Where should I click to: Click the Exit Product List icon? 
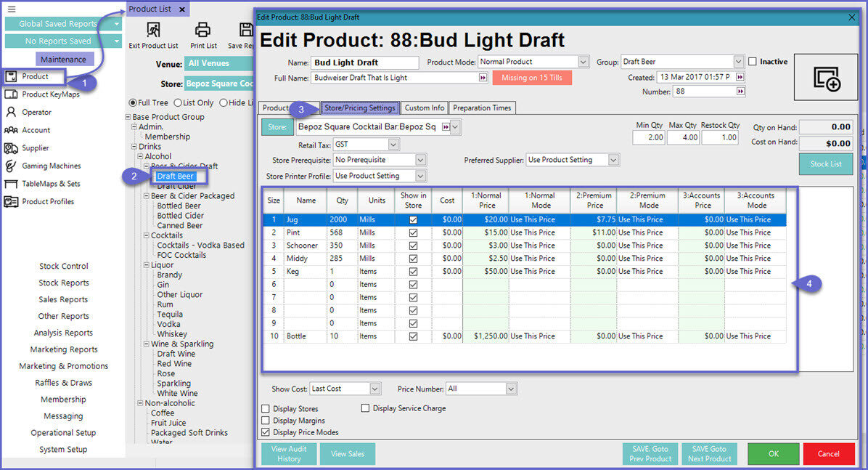(x=153, y=31)
